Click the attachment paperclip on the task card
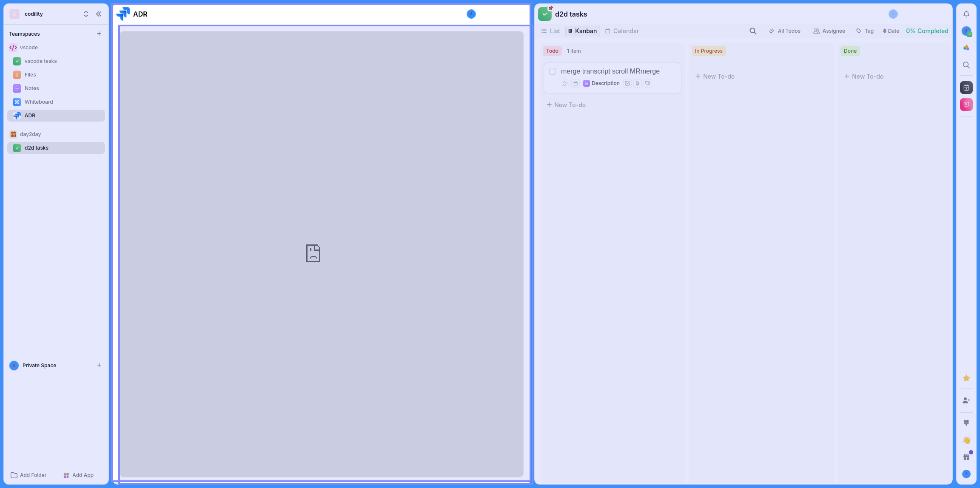The width and height of the screenshot is (980, 488). (637, 83)
